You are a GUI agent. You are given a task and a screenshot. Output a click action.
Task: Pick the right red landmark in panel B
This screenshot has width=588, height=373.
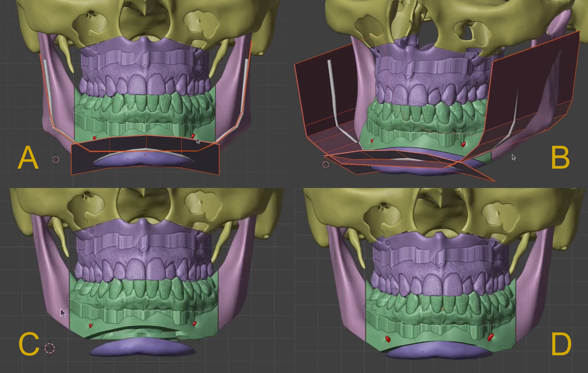pyautogui.click(x=463, y=144)
